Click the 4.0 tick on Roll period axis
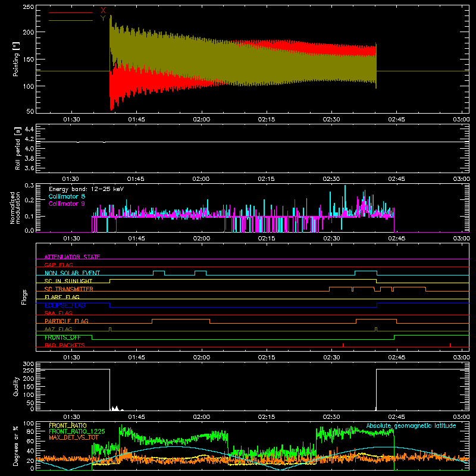The width and height of the screenshot is (476, 476). click(x=29, y=149)
